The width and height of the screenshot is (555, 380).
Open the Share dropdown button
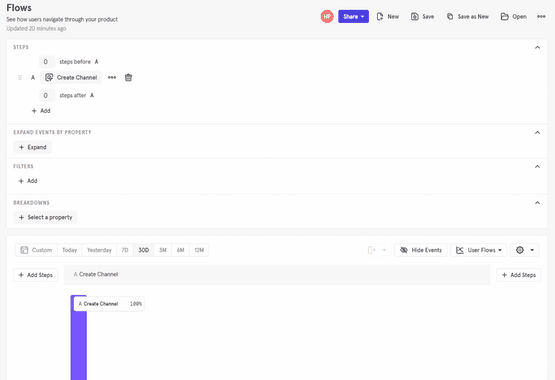[x=353, y=17]
